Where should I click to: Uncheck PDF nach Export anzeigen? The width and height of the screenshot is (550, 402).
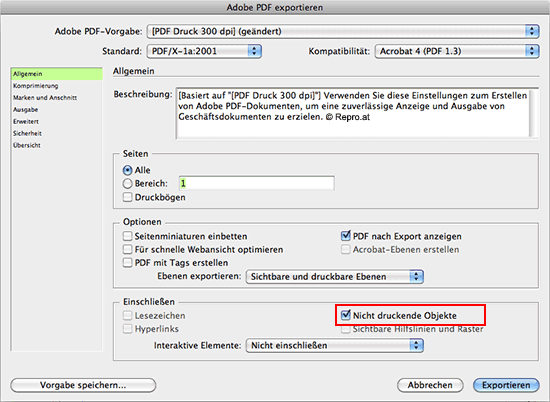click(346, 236)
